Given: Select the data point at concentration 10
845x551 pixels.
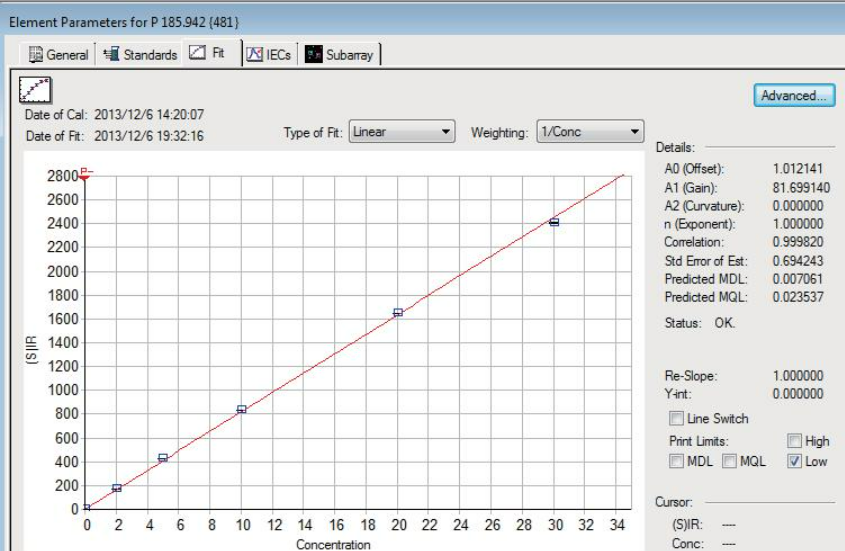Looking at the screenshot, I should point(242,409).
